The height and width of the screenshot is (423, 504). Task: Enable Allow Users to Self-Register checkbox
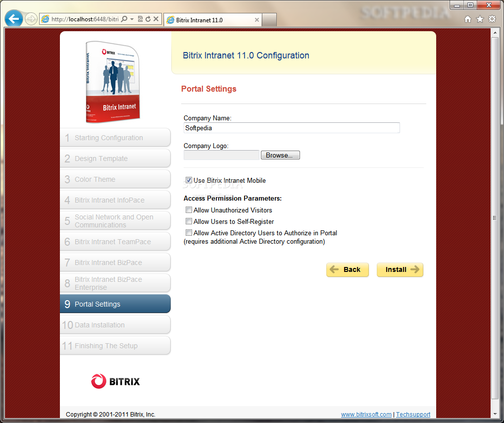click(x=189, y=221)
